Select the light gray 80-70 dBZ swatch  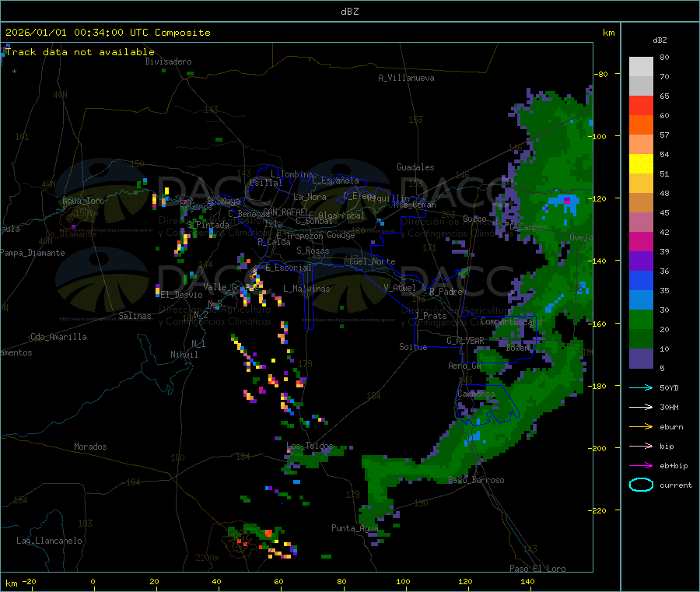coord(641,67)
